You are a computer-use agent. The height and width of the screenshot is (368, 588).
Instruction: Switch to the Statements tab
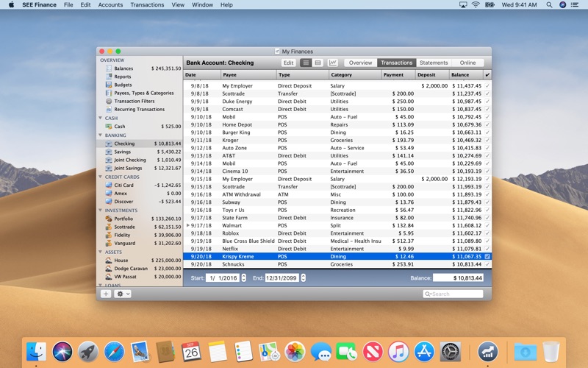434,63
